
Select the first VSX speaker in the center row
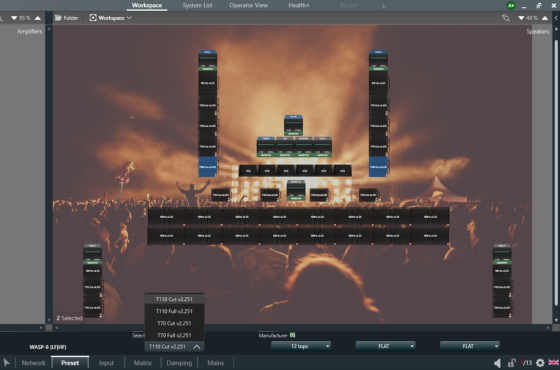tap(248, 171)
